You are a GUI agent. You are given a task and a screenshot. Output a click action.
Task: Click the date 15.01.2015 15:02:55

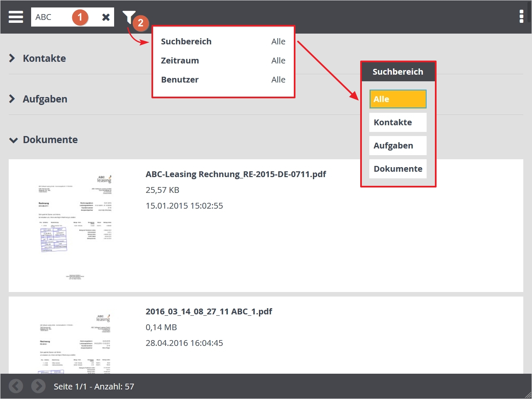[184, 206]
